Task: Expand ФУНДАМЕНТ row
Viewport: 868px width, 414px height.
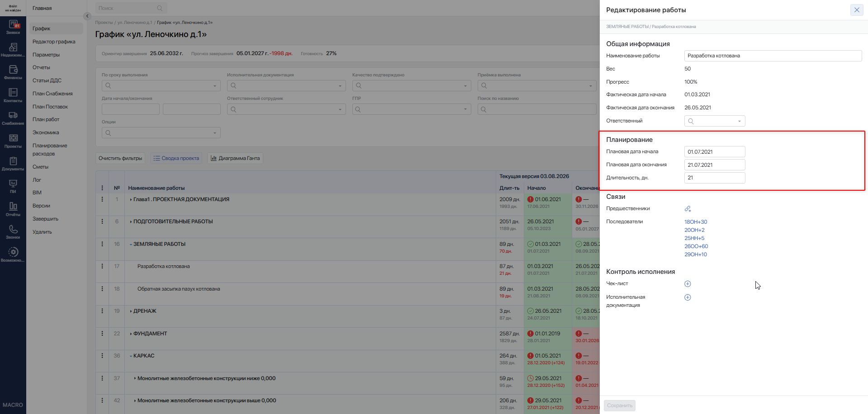Action: point(131,334)
